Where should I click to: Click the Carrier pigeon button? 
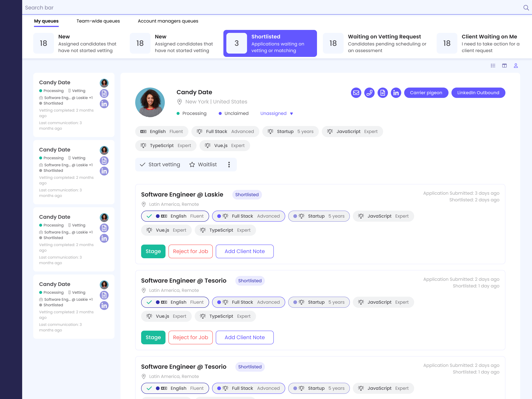[x=426, y=93]
